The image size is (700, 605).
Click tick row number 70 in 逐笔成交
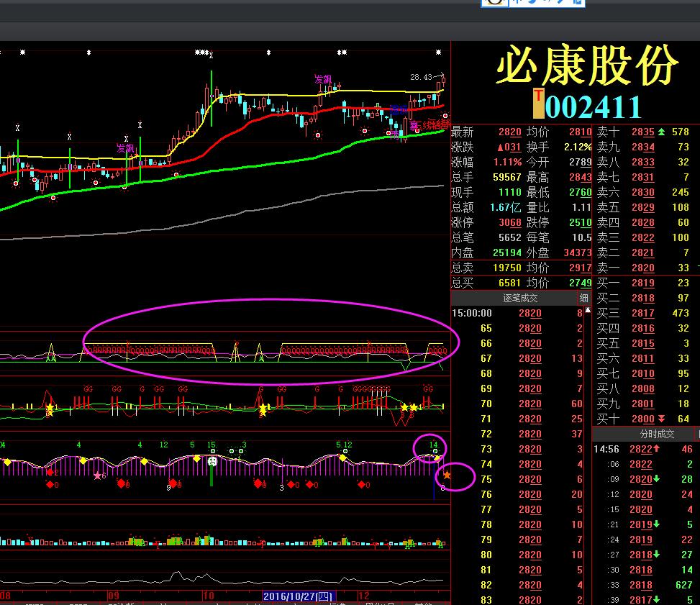486,404
